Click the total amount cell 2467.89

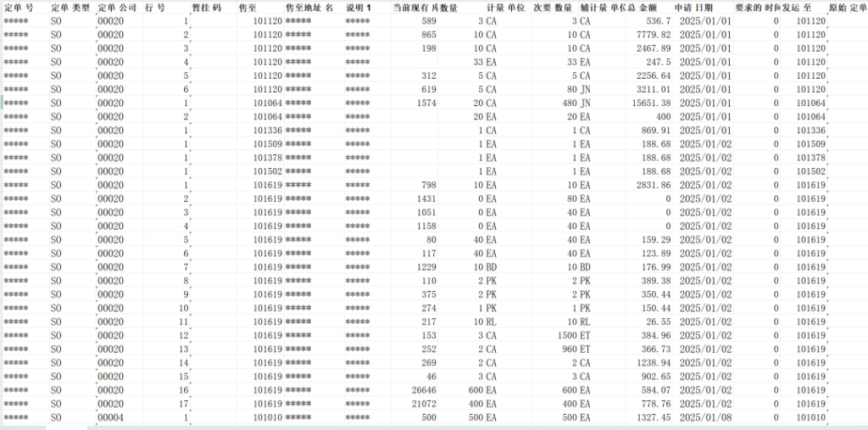654,48
